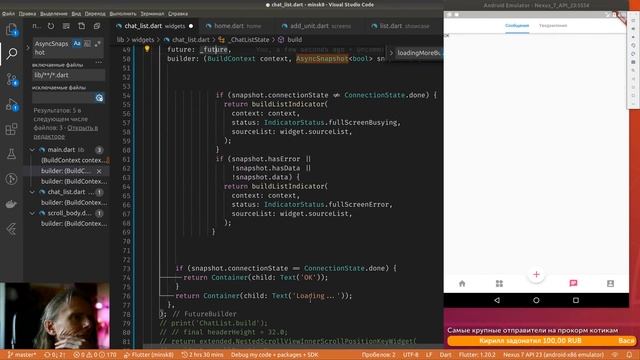Change UTF-8 encoding in status bar
640x360 pixels.
click(x=410, y=355)
